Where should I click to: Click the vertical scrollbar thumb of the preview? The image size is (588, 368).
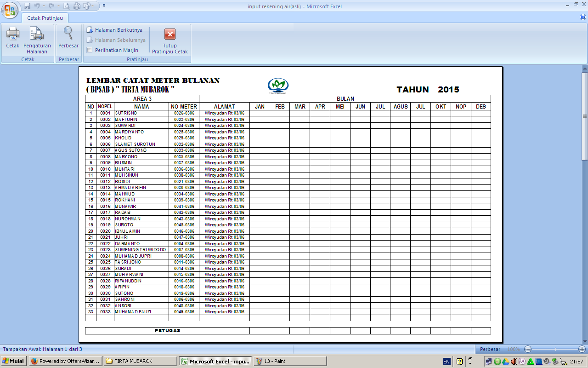(584, 116)
